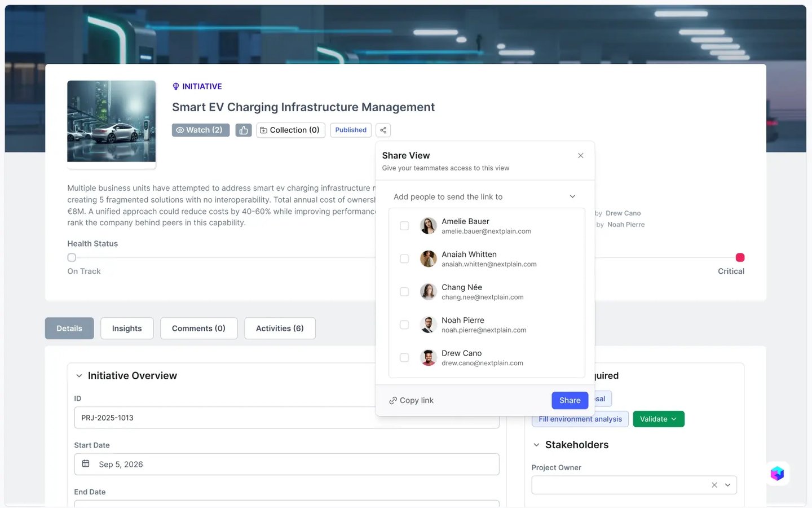Click Fill environment analysis button
812x508 pixels.
click(580, 419)
